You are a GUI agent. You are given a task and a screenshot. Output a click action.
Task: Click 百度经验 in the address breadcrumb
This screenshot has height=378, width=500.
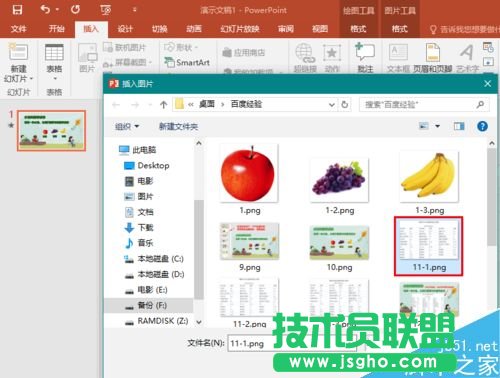246,104
